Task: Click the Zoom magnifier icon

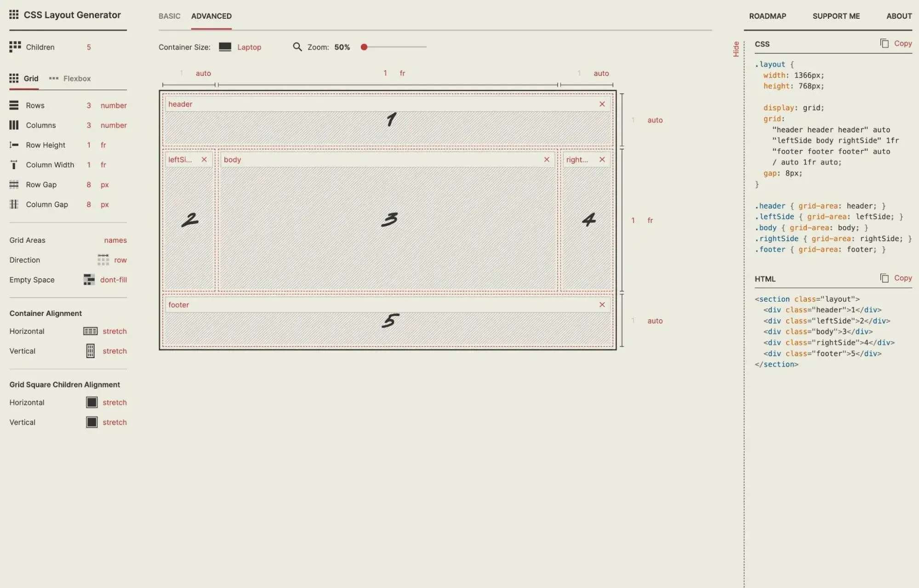Action: pos(297,47)
